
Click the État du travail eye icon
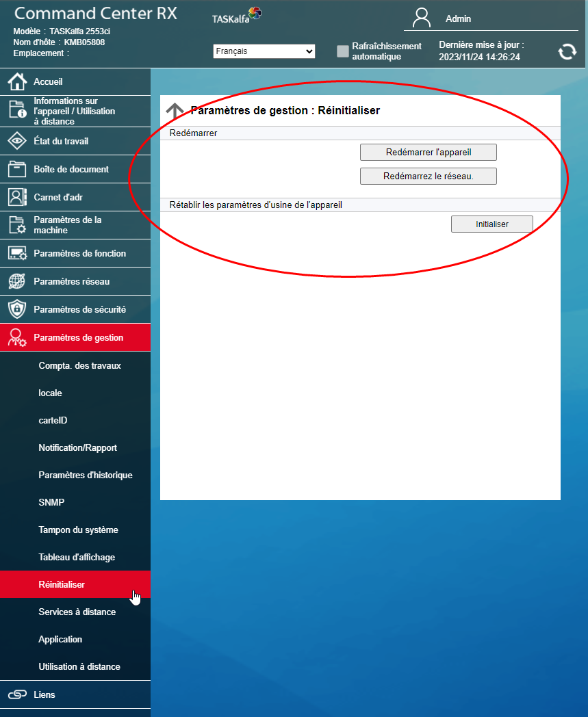pyautogui.click(x=17, y=142)
